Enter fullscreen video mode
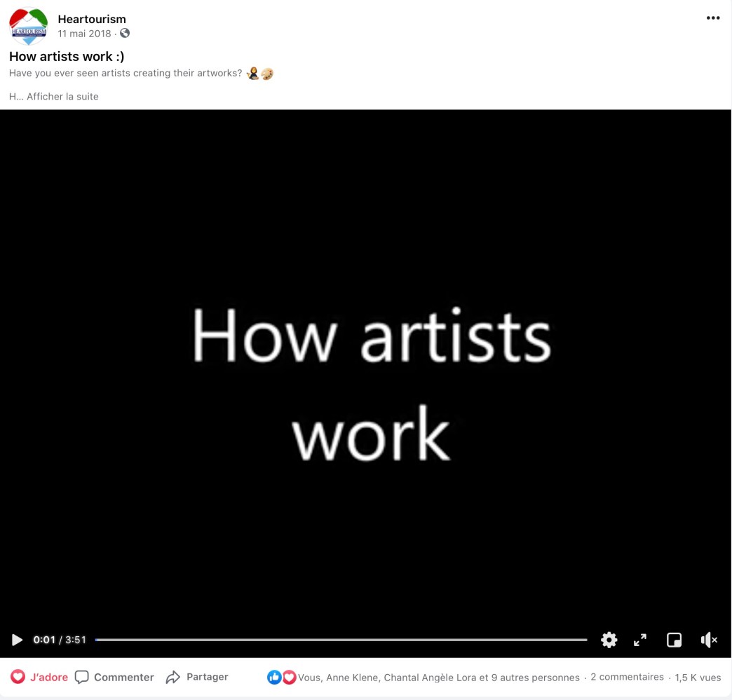 (640, 640)
